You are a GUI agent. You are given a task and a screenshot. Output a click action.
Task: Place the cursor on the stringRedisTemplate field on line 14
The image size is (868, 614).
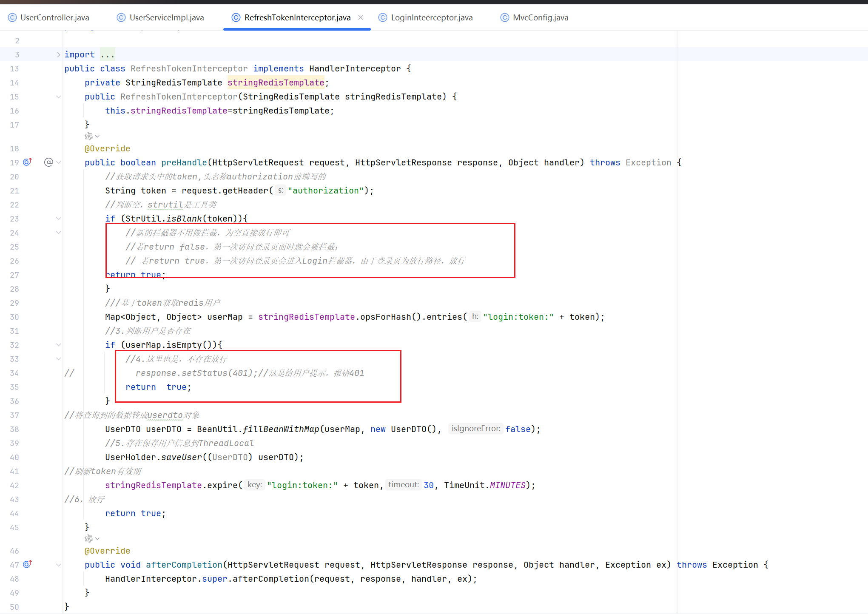[x=276, y=82]
